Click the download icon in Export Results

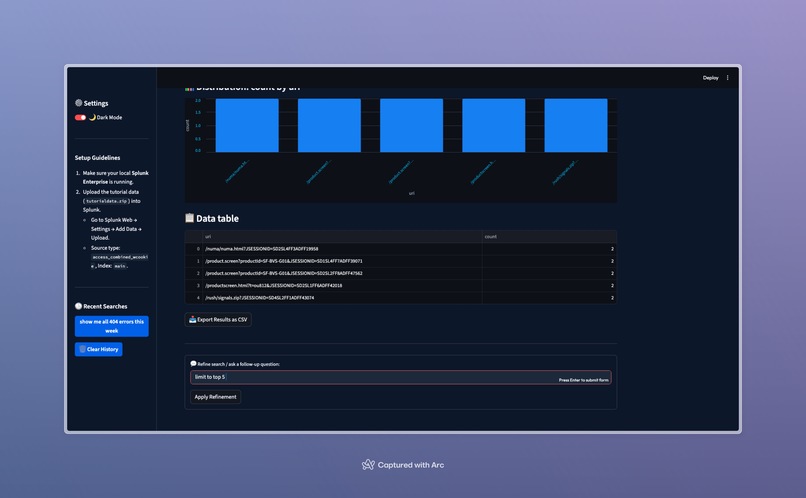click(192, 319)
